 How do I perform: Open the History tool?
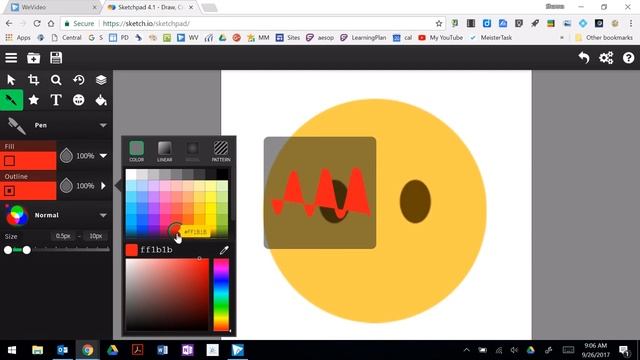(79, 80)
